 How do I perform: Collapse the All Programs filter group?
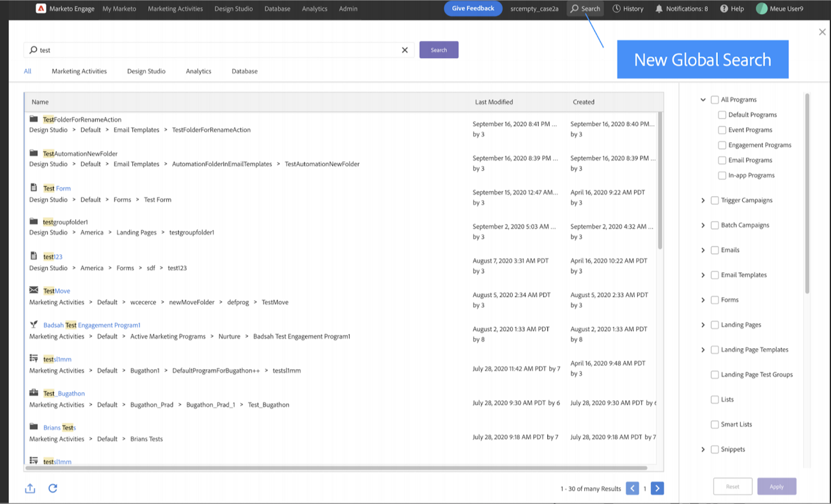(703, 99)
